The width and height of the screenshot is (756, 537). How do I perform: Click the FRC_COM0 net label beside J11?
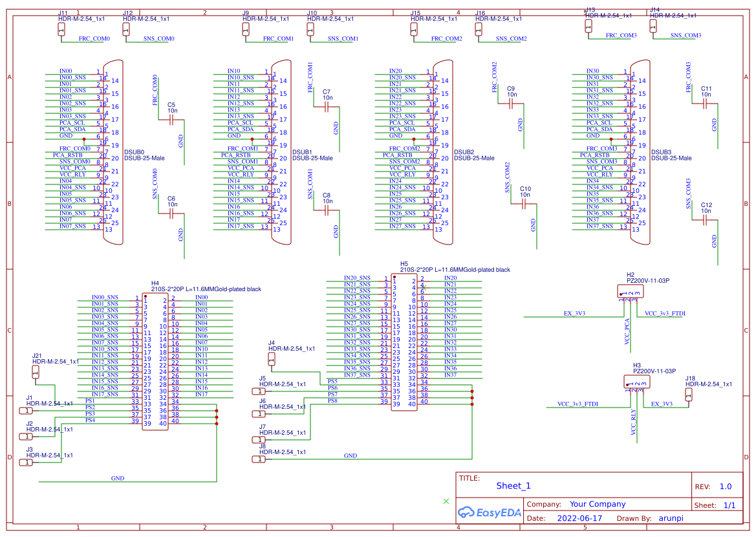94,39
